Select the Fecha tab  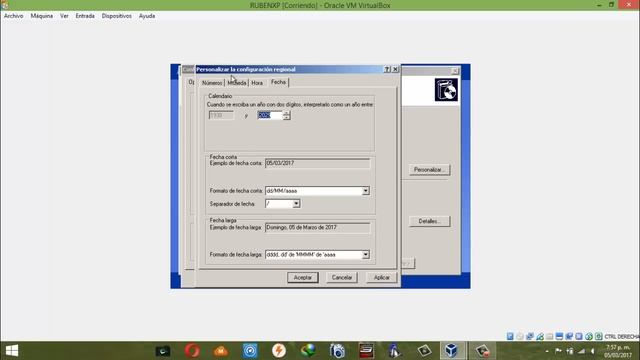[278, 82]
